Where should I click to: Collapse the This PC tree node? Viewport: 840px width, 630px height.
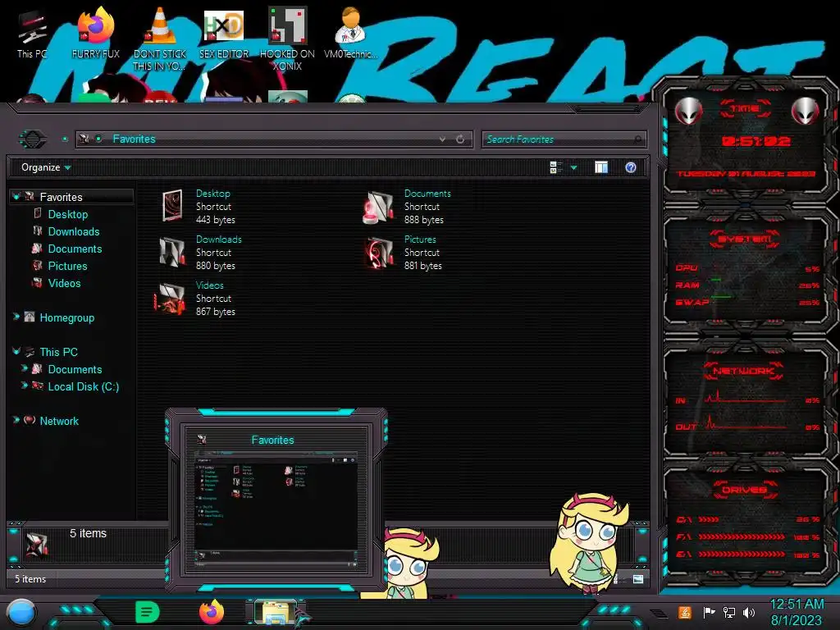16,351
